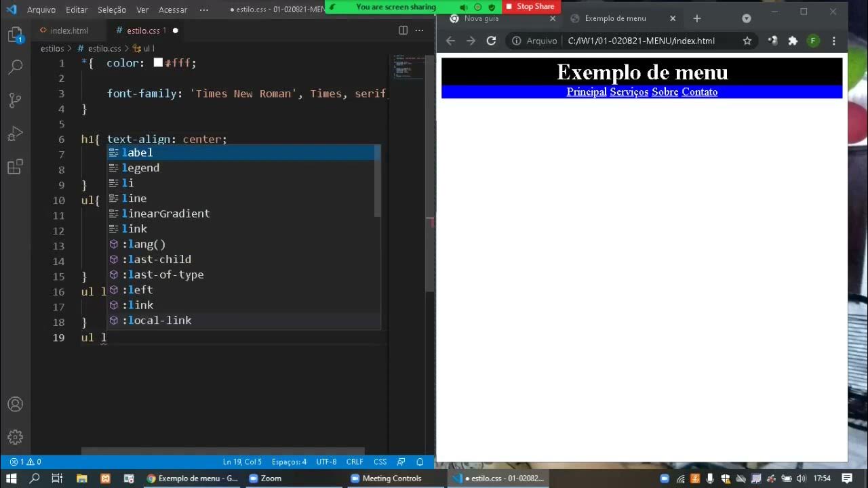
Task: Click the CSS language mode indicator
Action: pos(380,462)
